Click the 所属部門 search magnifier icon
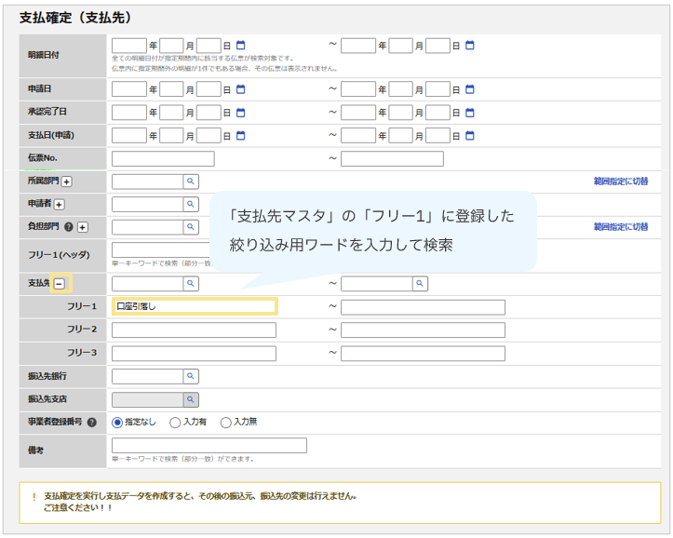 (x=191, y=181)
